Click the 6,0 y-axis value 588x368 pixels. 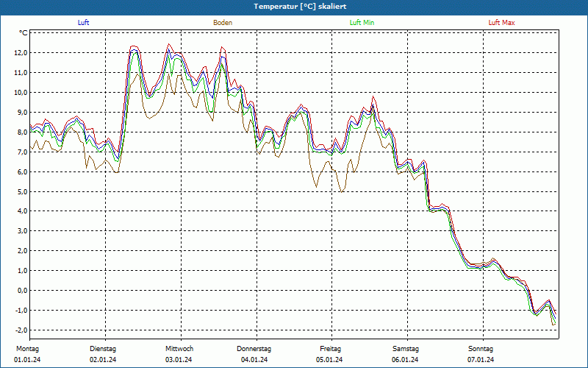click(x=23, y=172)
